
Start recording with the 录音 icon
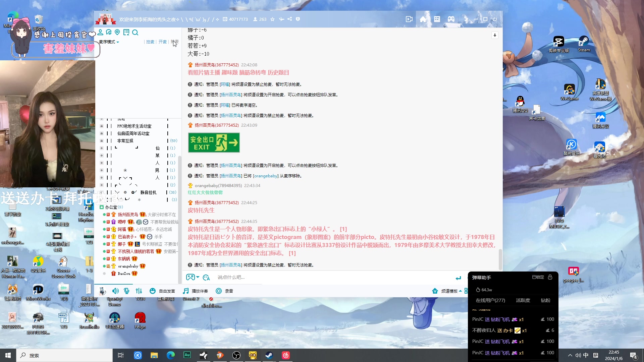[x=218, y=291]
